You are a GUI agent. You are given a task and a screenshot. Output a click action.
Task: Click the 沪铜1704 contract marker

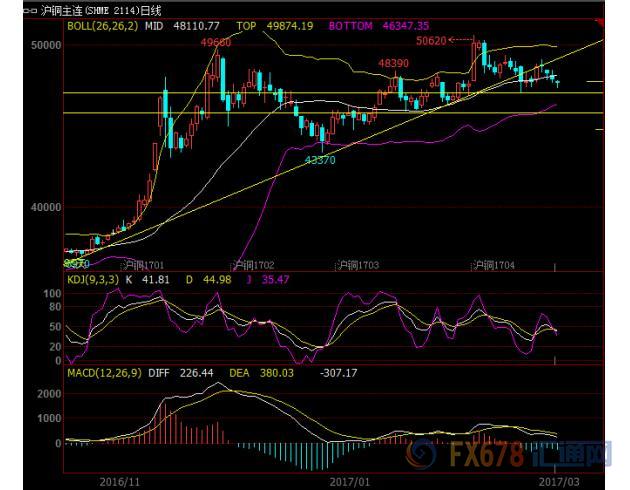point(494,265)
